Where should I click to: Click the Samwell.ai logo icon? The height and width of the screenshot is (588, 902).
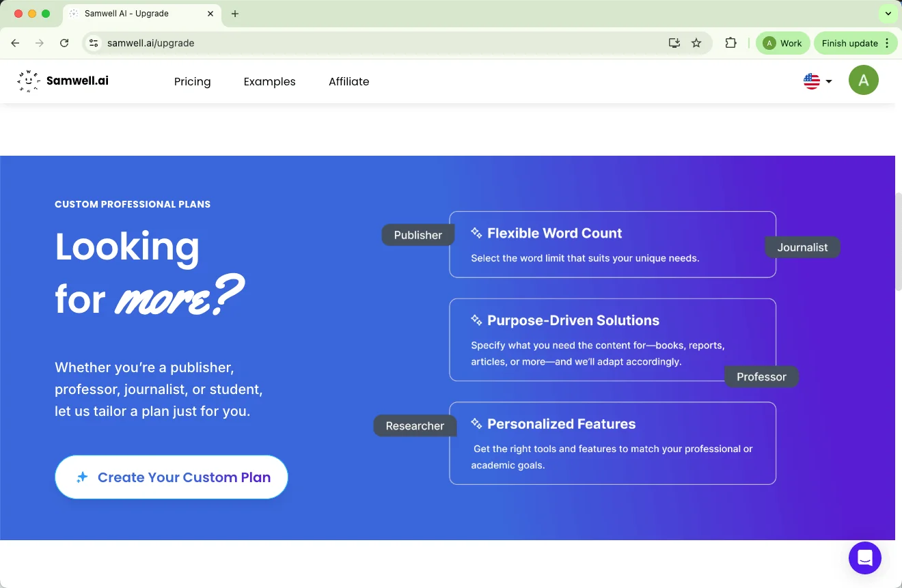[28, 81]
